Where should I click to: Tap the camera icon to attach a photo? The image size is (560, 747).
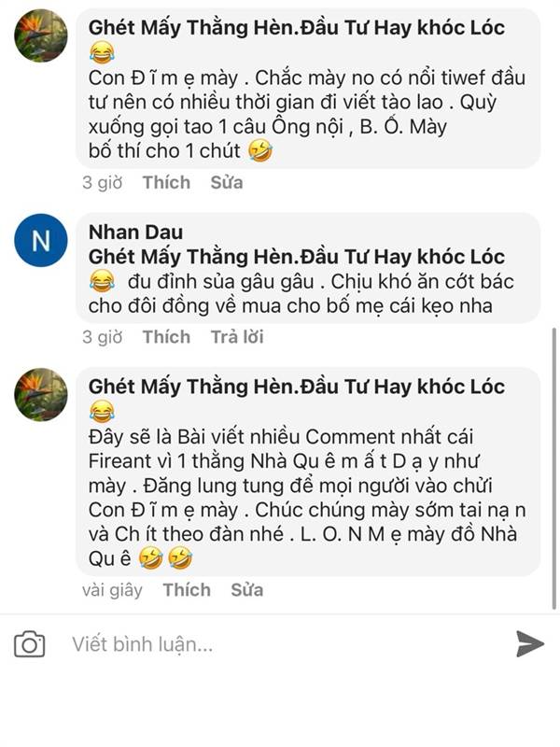[30, 643]
